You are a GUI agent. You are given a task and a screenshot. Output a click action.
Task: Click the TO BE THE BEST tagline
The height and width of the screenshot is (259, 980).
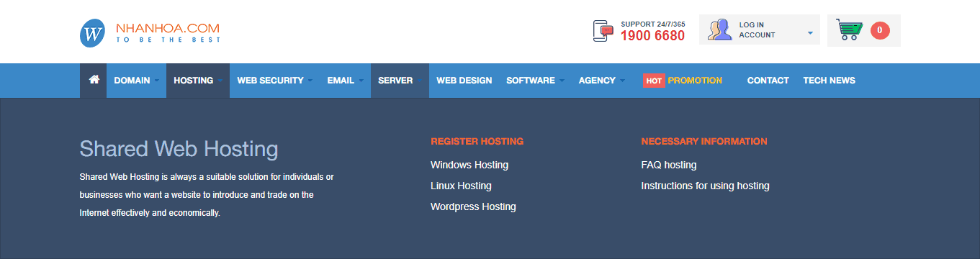pyautogui.click(x=168, y=40)
